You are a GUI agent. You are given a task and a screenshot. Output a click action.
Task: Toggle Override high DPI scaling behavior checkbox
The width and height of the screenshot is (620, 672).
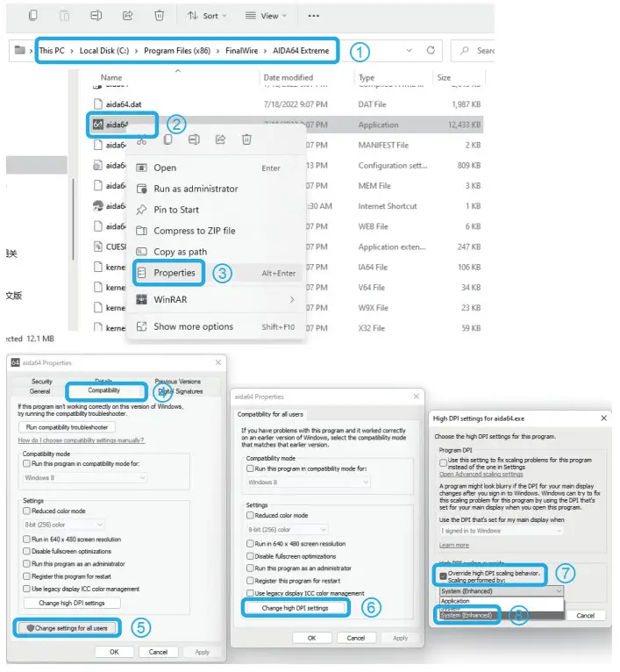(444, 576)
